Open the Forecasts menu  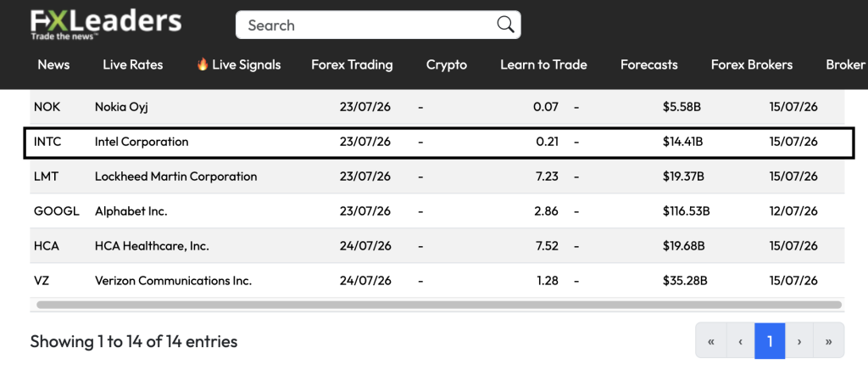coord(648,64)
